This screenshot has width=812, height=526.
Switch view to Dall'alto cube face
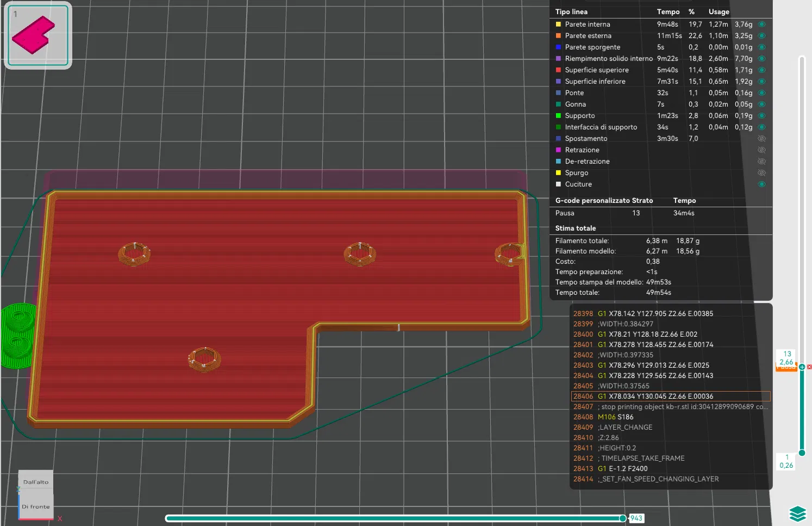(36, 482)
